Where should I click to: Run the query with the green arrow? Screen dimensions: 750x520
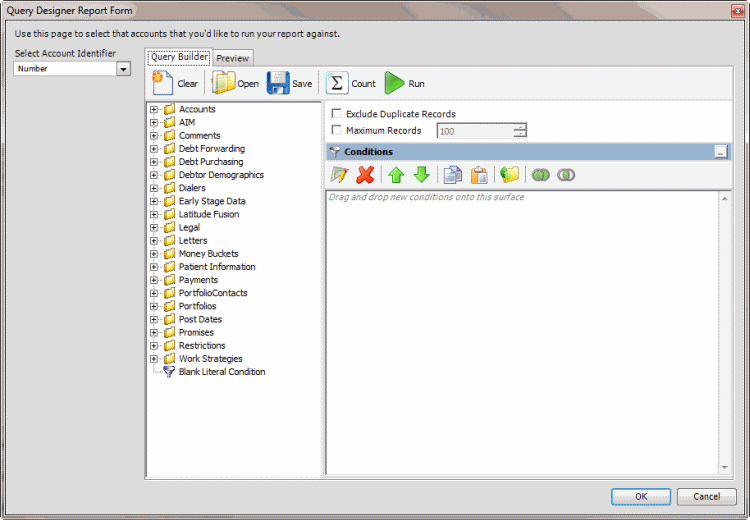point(395,84)
